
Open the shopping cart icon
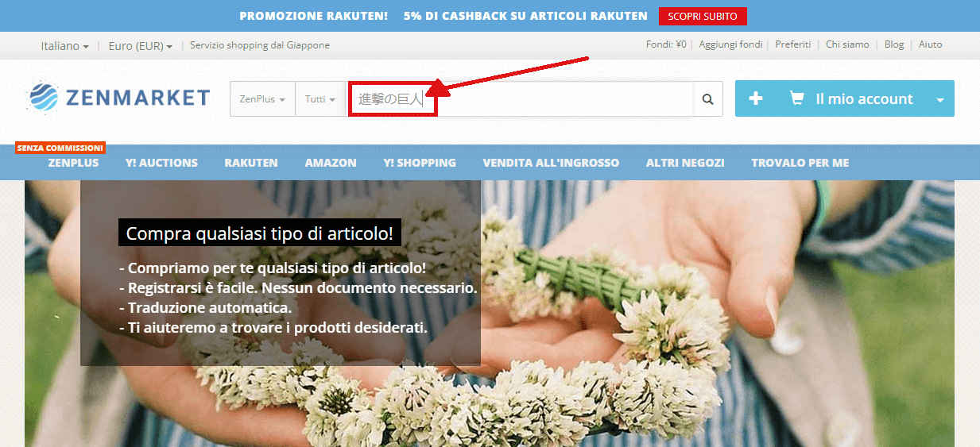point(796,98)
